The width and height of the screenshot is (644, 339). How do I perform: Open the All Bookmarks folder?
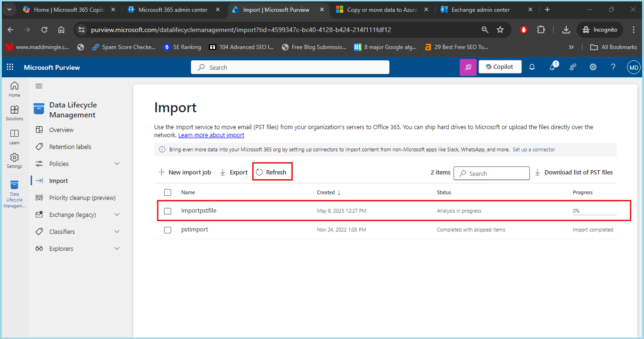pyautogui.click(x=614, y=47)
